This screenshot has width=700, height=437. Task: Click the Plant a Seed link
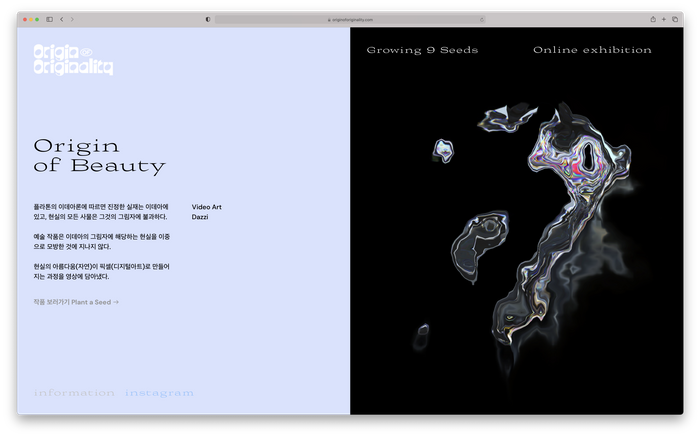(76, 301)
